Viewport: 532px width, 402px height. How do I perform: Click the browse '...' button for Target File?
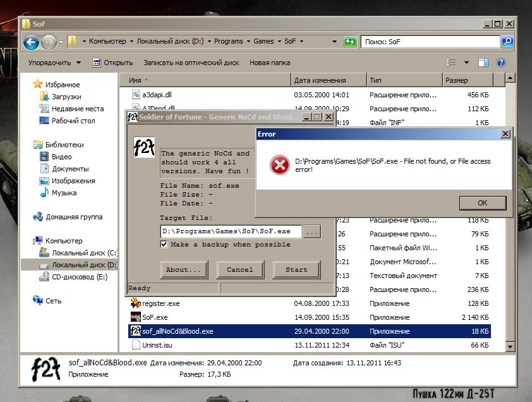(x=311, y=231)
